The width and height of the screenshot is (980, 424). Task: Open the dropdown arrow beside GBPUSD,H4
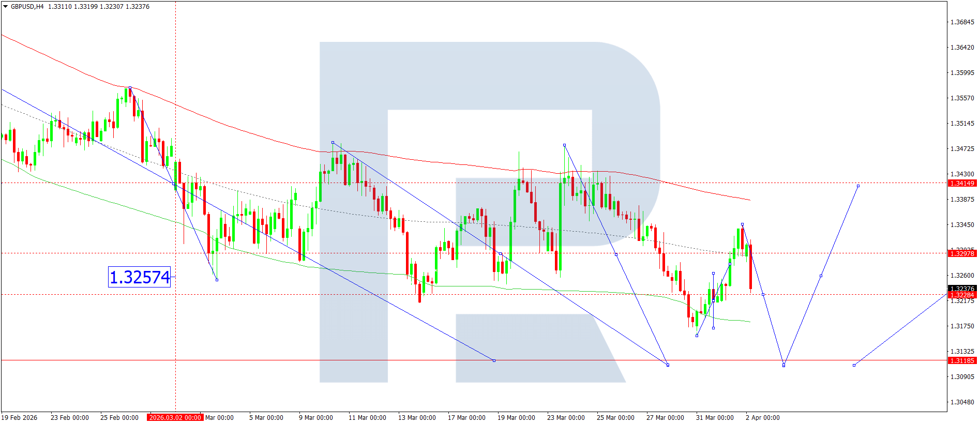6,7
